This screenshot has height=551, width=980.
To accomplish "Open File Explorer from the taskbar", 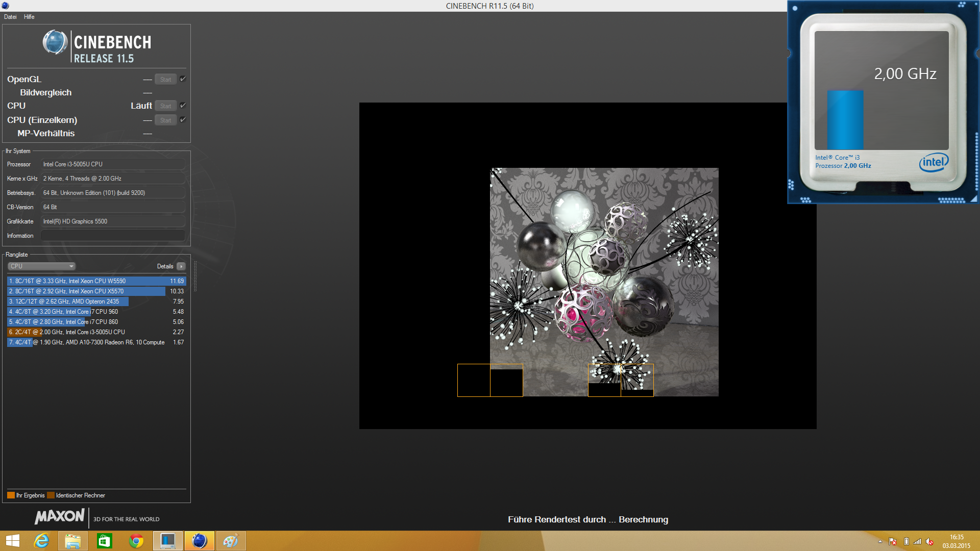I will (72, 541).
